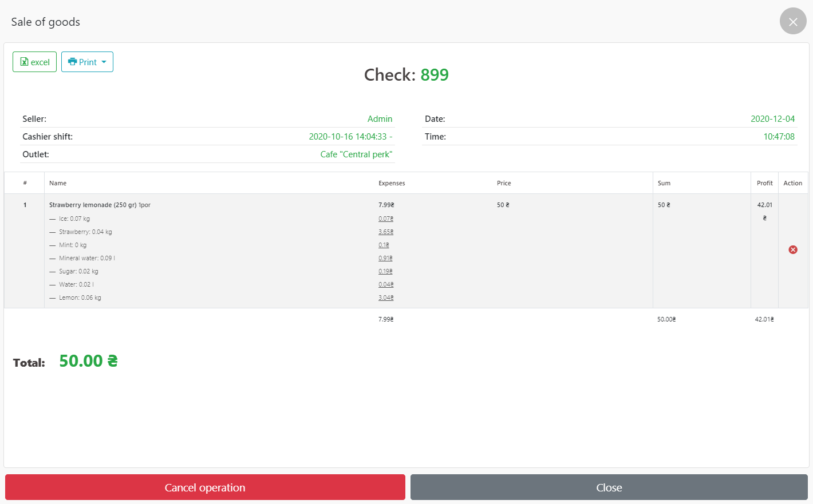Click the Expenses column header
Screen dimensions: 813x504
click(x=392, y=183)
